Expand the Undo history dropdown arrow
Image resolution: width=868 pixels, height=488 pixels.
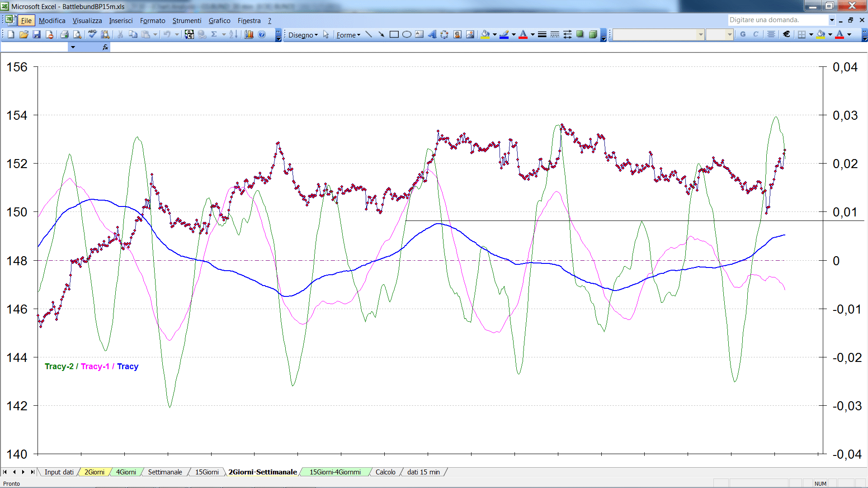[177, 34]
